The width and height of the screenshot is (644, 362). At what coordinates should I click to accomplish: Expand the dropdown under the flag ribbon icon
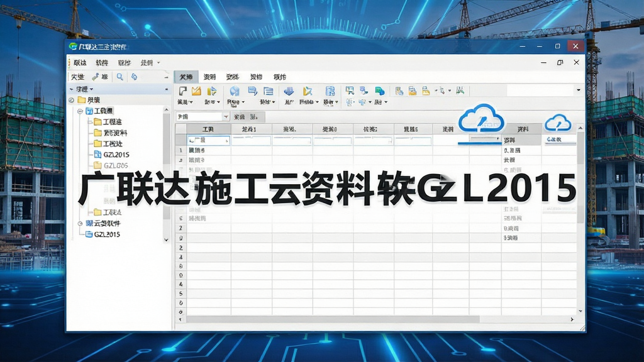218,102
